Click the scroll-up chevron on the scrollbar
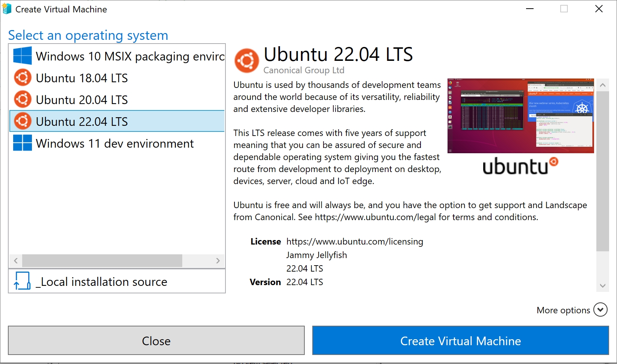 click(x=603, y=85)
